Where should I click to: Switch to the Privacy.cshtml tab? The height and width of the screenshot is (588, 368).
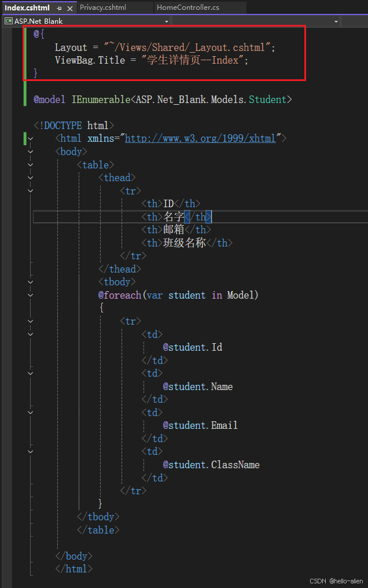(x=103, y=8)
